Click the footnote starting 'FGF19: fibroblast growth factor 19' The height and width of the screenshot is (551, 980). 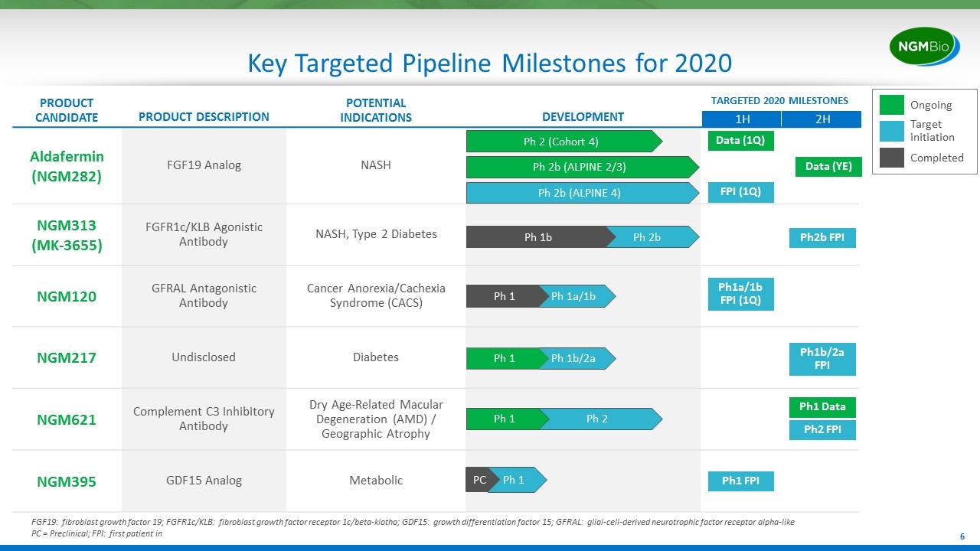413,522
